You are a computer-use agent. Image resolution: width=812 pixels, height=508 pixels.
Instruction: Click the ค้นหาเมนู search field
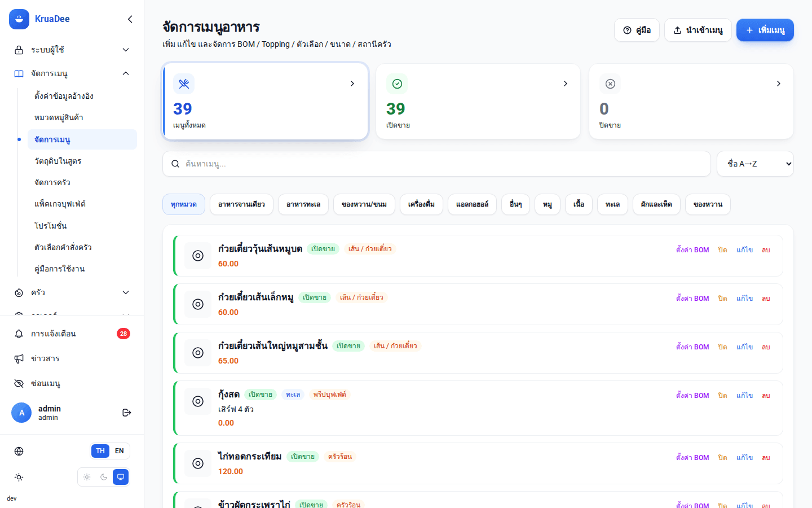tap(436, 164)
